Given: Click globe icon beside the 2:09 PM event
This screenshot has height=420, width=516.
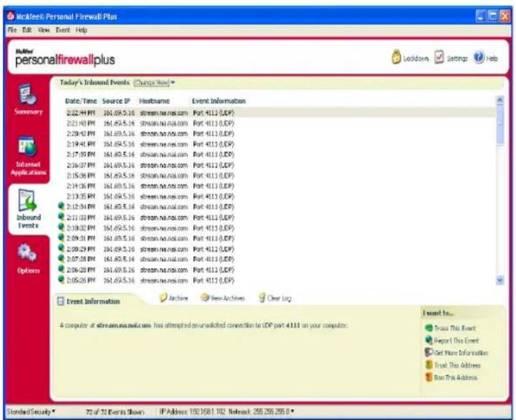Looking at the screenshot, I should (x=61, y=238).
